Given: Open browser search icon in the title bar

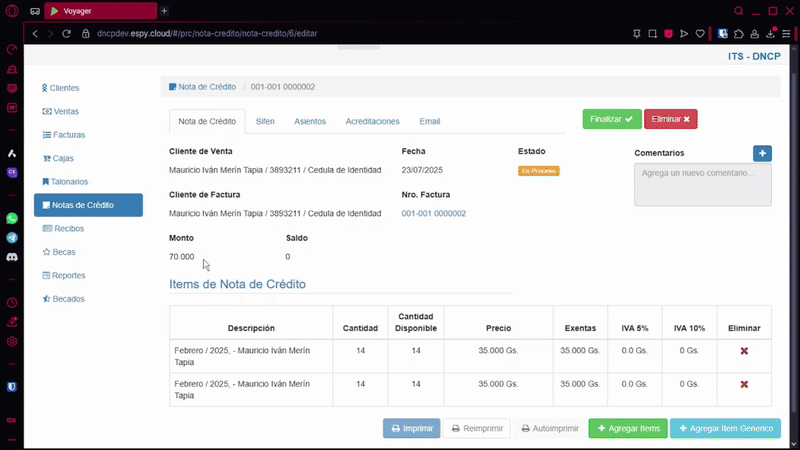Looking at the screenshot, I should coord(738,11).
